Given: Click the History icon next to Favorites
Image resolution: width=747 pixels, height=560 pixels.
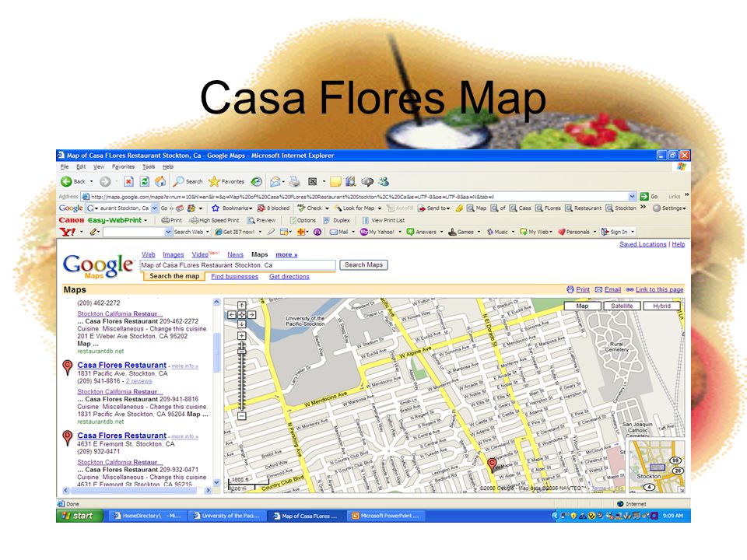Looking at the screenshot, I should point(256,181).
